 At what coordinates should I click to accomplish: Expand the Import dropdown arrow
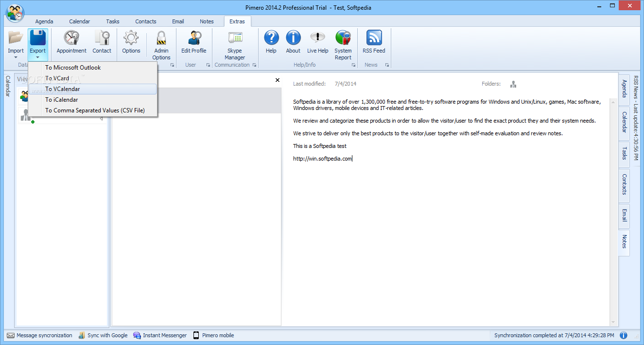[16, 57]
